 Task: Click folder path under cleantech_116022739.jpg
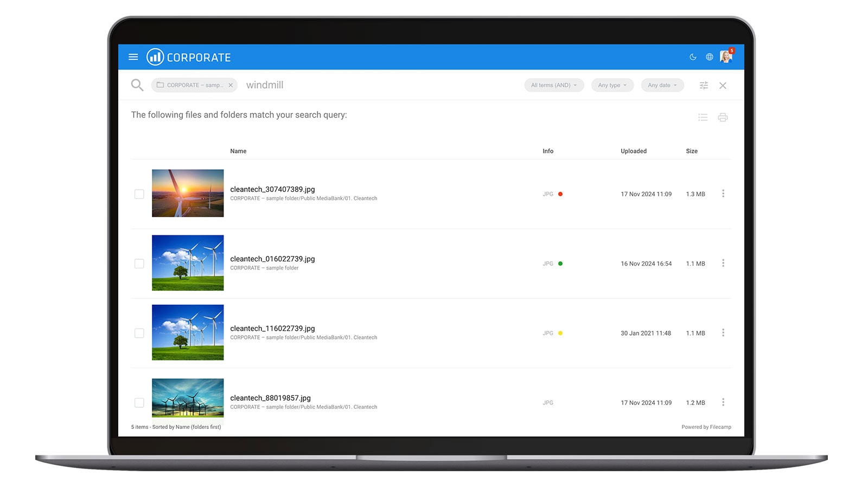click(x=303, y=337)
